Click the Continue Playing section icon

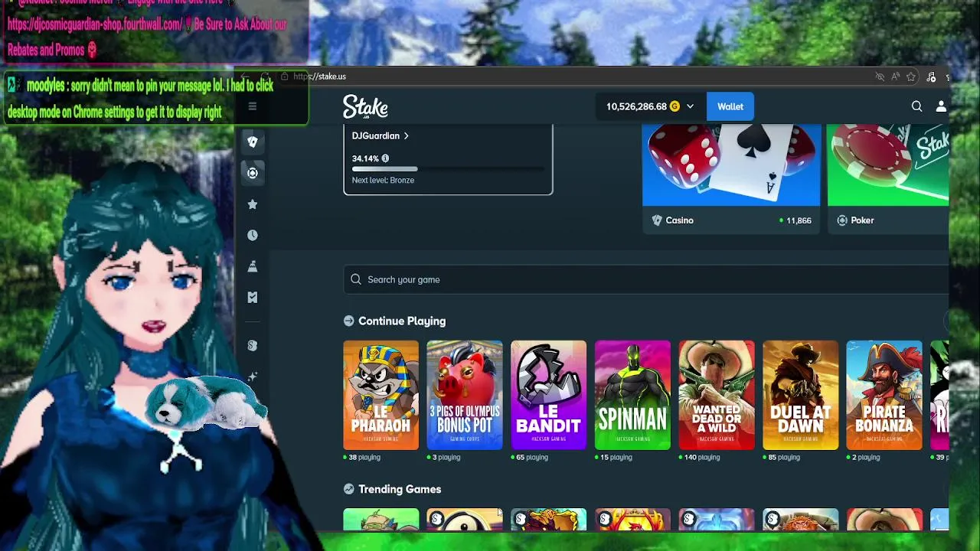click(349, 321)
